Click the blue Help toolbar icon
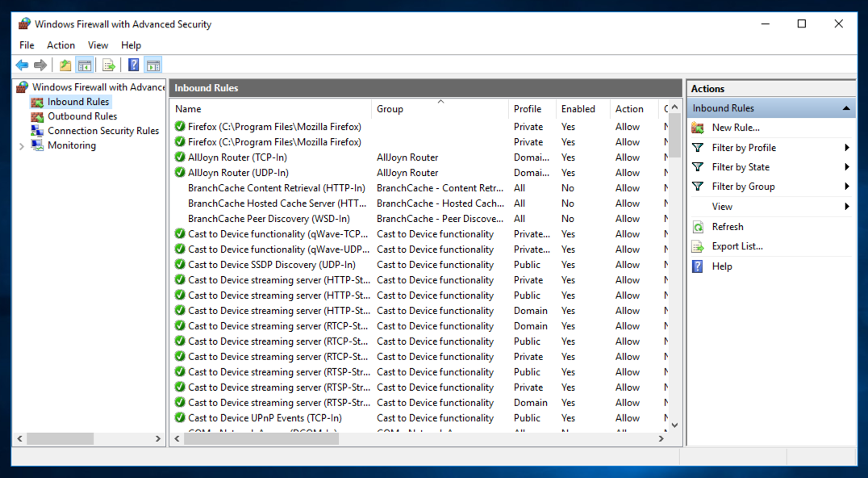The image size is (868, 478). click(133, 65)
